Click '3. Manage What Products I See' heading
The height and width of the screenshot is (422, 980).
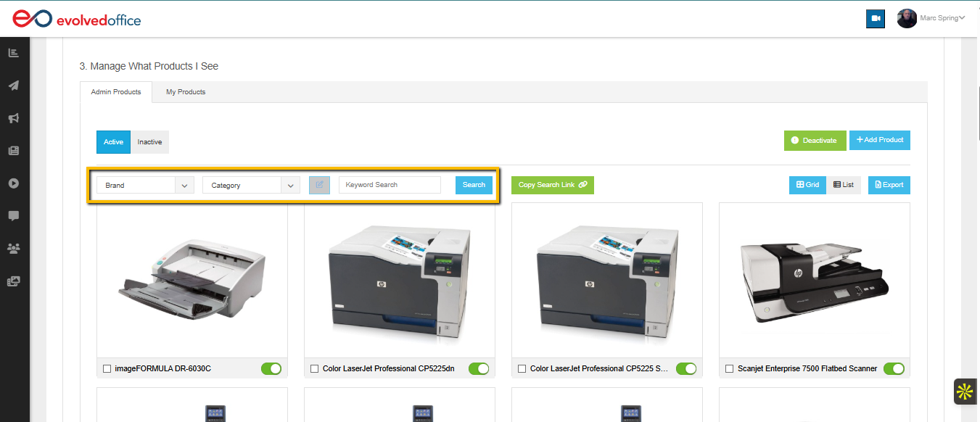point(149,66)
